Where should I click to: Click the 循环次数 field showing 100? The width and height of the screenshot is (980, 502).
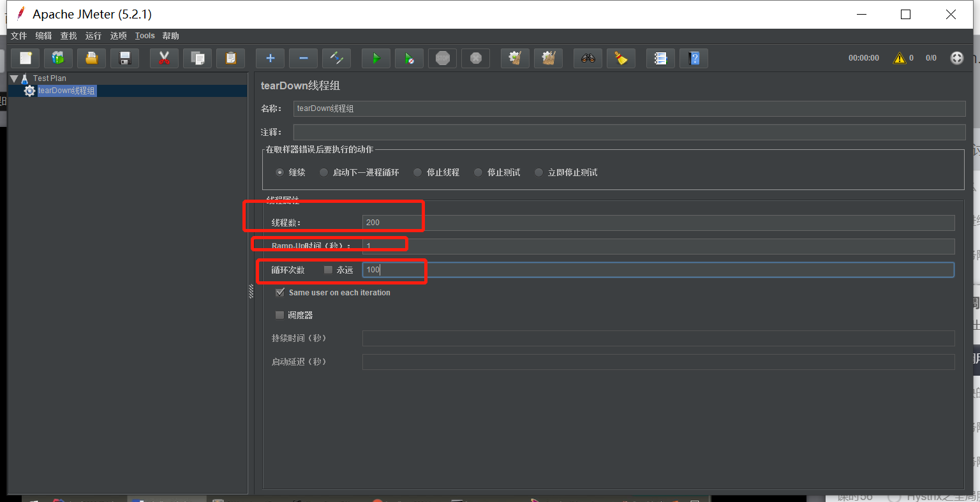tap(658, 270)
